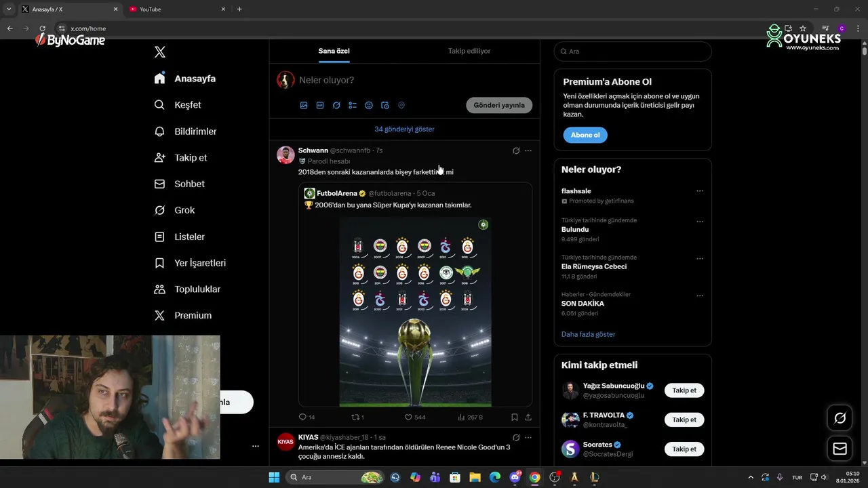Reply to Schwann post with 14 replies
Viewport: 868px width, 488px height.
307,418
